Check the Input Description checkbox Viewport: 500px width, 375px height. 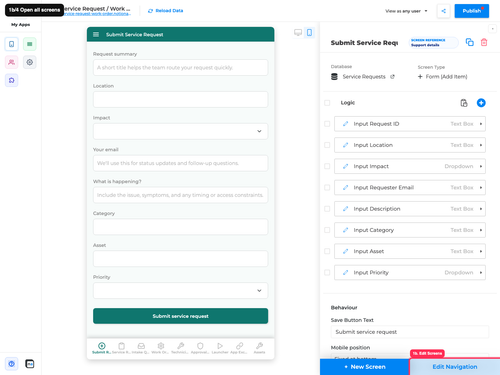tap(327, 209)
